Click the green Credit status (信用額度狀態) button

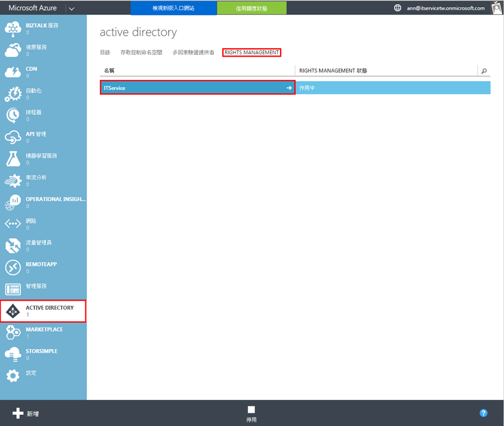pyautogui.click(x=252, y=8)
